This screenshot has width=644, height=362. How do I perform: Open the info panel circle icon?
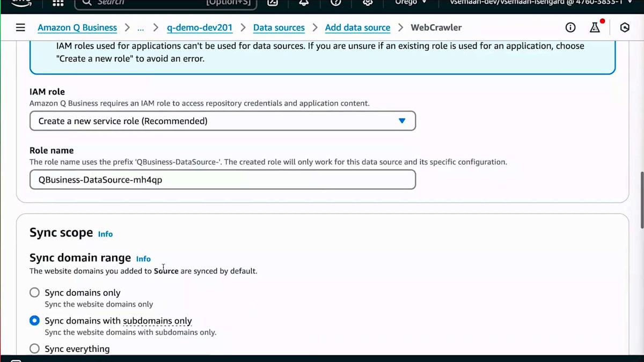pos(570,27)
